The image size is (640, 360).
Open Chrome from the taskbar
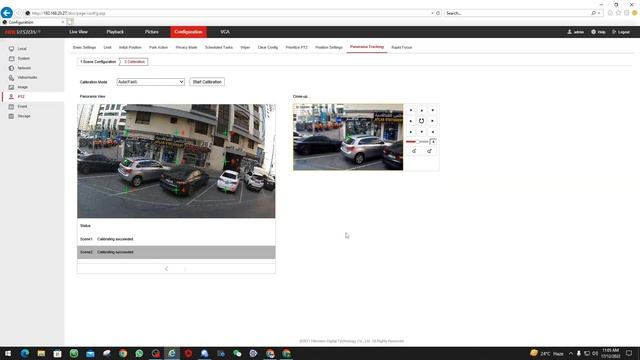tap(123, 353)
